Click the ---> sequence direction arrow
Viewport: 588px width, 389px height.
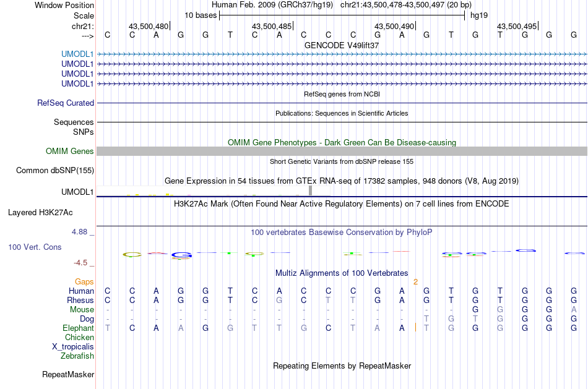tap(88, 36)
